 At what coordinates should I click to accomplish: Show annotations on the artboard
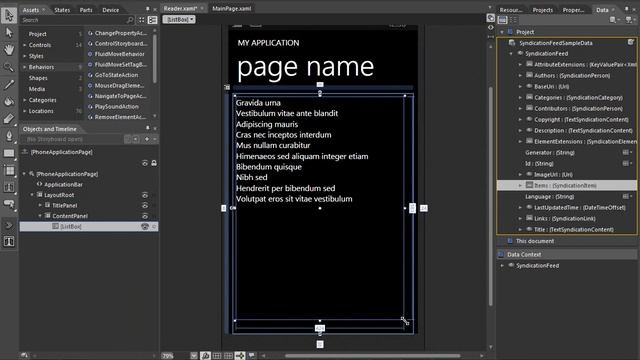[x=252, y=356]
